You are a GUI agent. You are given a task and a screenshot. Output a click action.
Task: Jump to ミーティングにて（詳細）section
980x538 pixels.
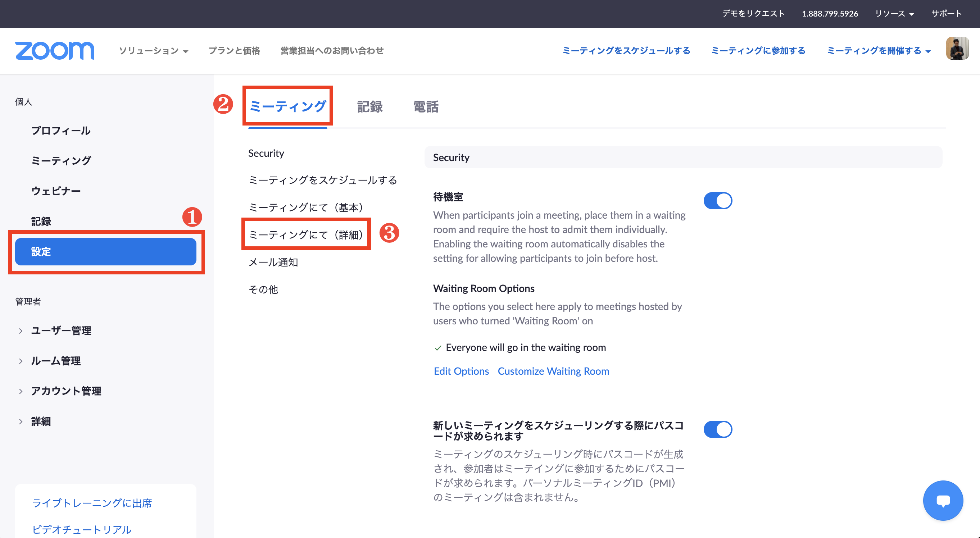click(305, 234)
